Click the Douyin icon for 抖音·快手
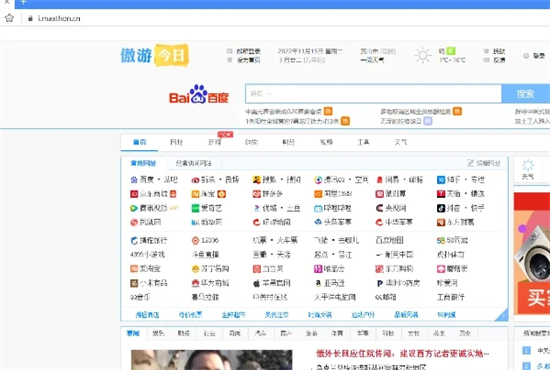 coord(441,208)
